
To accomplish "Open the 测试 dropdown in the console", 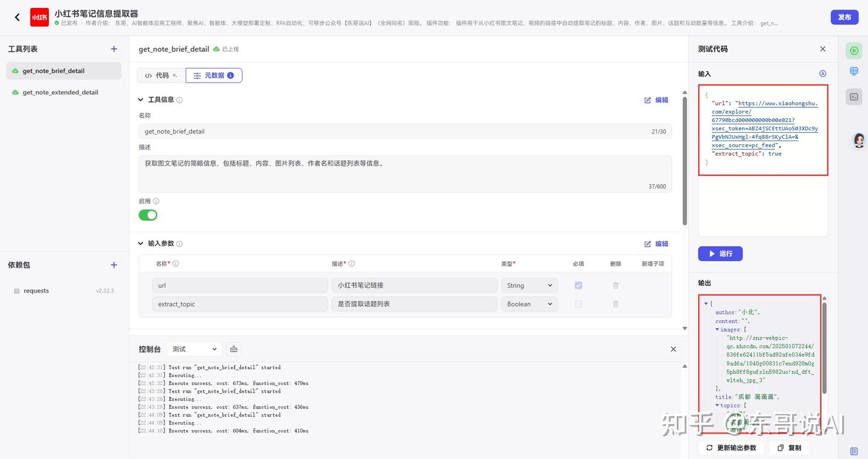I will 195,349.
